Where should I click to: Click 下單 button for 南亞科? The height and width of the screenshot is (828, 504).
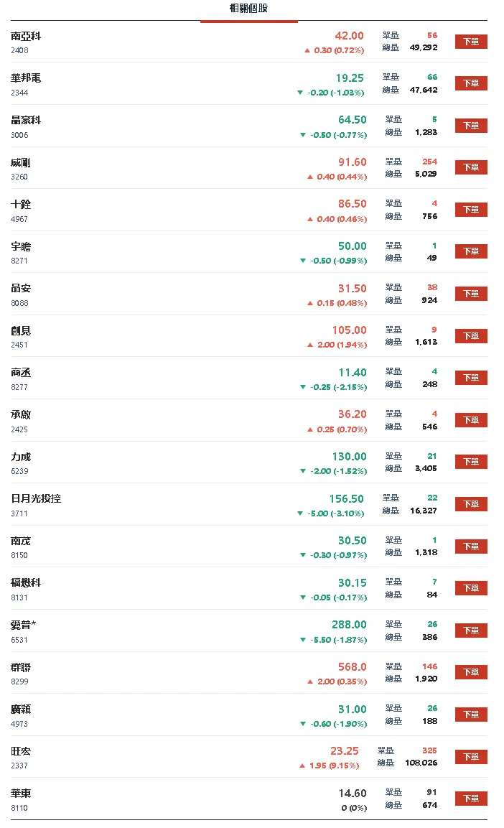pyautogui.click(x=472, y=42)
